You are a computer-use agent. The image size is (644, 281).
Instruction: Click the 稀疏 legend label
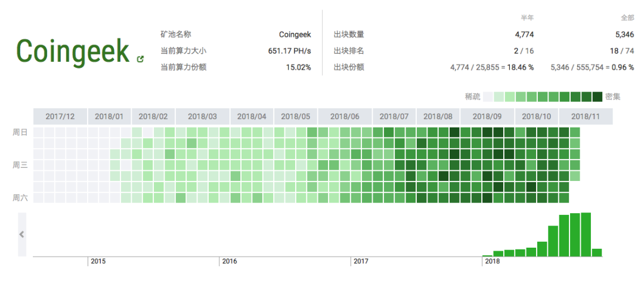[x=473, y=97]
